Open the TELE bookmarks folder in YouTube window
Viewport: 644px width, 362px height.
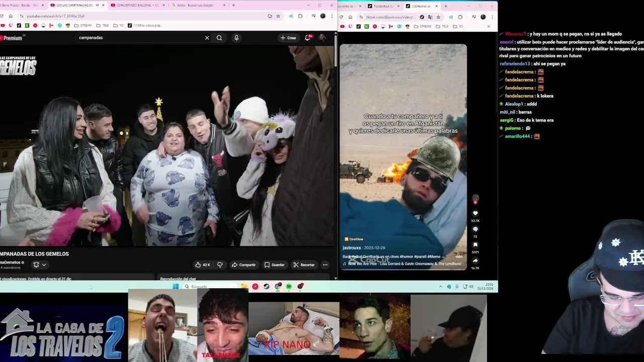[103, 25]
